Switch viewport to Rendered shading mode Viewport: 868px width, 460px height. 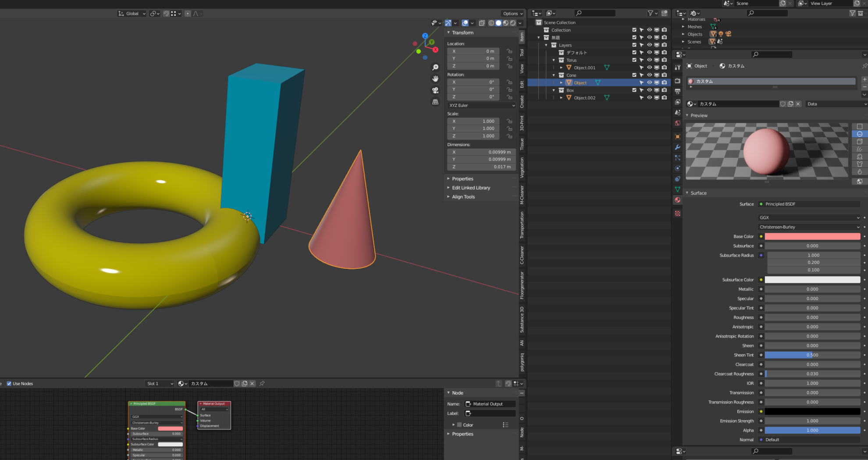coord(513,23)
